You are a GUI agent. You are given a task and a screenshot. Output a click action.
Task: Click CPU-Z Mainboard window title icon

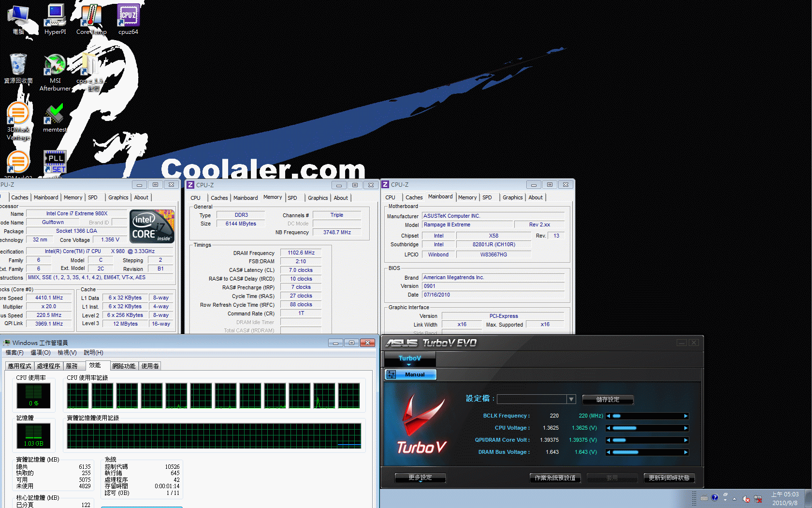(x=385, y=184)
